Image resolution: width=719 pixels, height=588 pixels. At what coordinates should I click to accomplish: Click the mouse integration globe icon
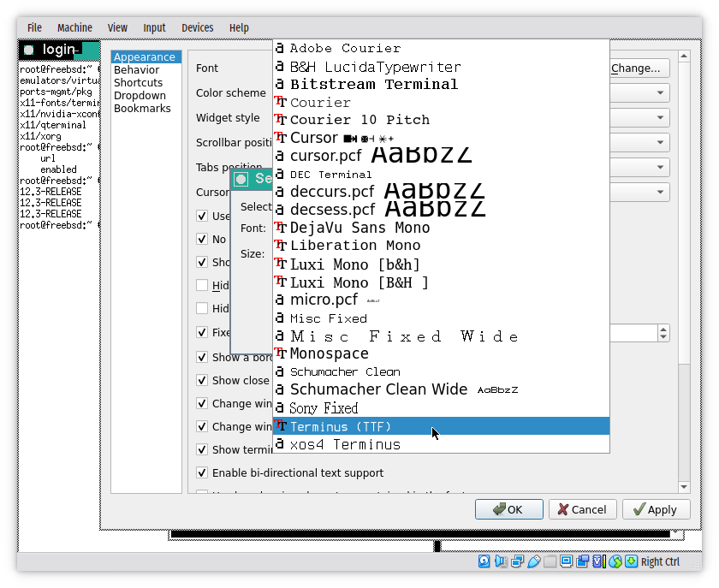(615, 561)
